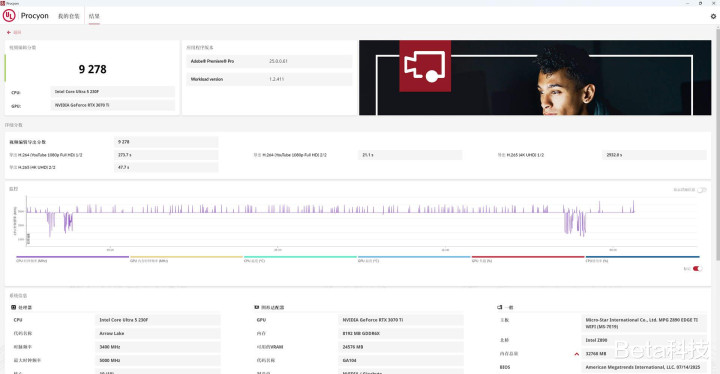Collapse the memory row with the red chevron
Viewport: 720px width, 374px height.
pyautogui.click(x=576, y=354)
